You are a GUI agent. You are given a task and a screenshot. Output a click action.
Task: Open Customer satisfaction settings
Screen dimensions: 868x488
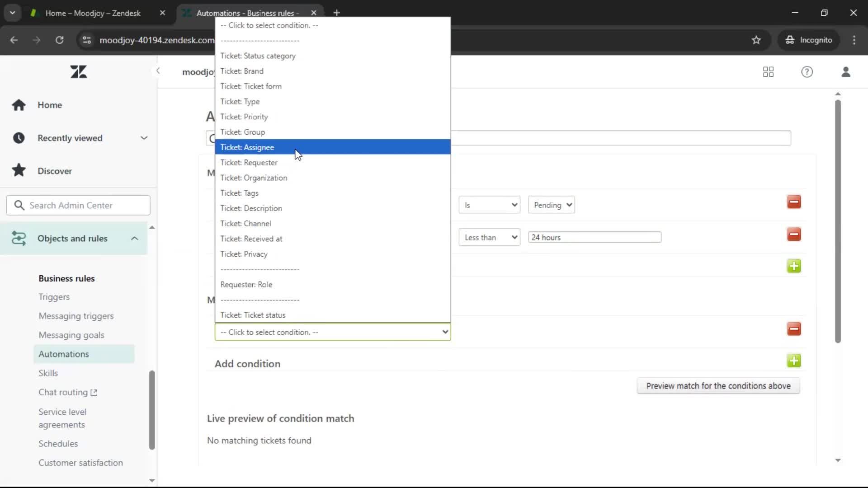pyautogui.click(x=80, y=463)
